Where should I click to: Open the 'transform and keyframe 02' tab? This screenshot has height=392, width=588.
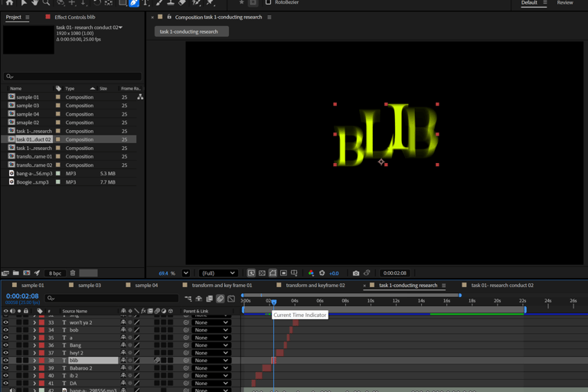[315, 286]
